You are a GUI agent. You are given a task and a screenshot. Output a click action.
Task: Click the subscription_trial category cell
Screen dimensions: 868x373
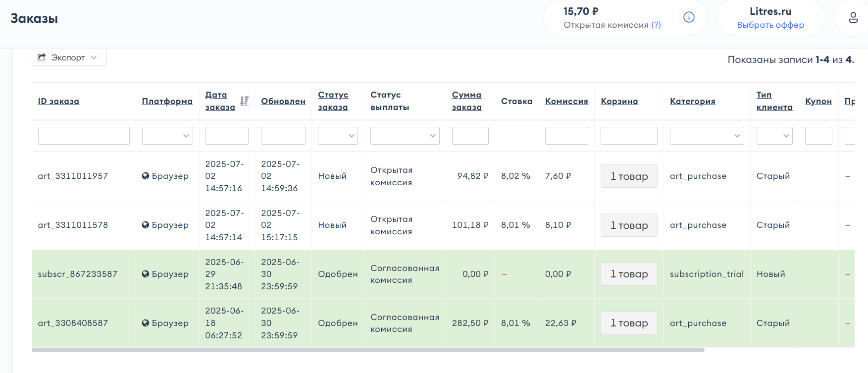coord(707,274)
